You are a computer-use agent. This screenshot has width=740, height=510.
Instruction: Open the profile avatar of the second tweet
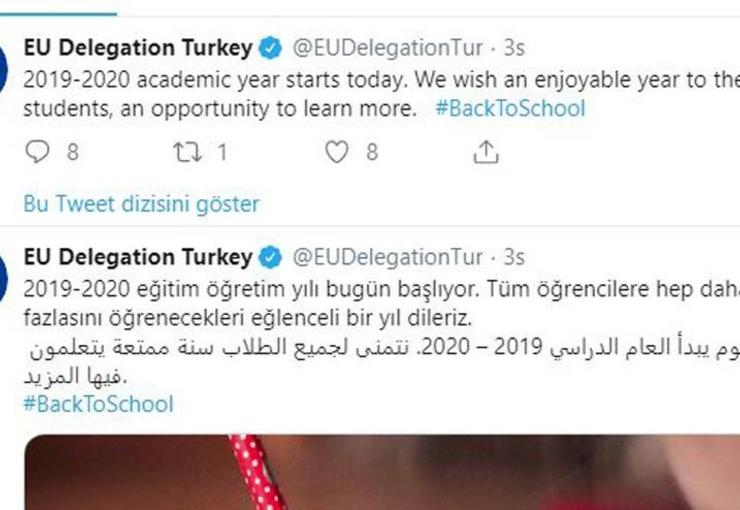4,278
